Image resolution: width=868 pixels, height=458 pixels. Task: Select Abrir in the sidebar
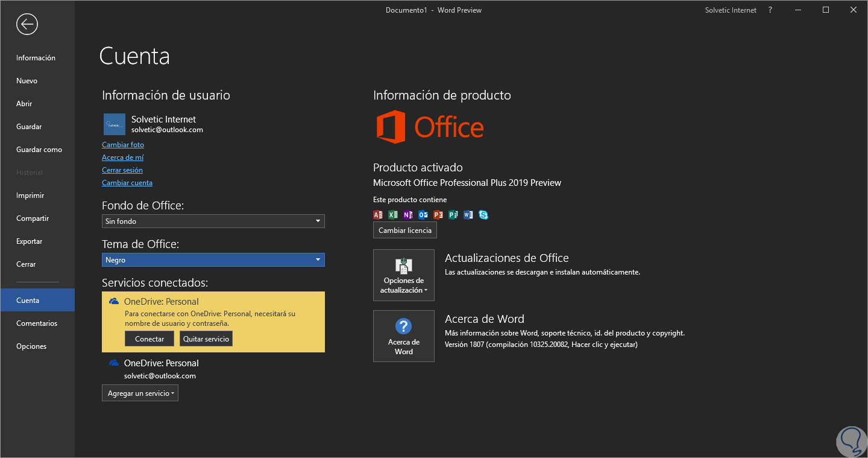[x=37, y=104]
